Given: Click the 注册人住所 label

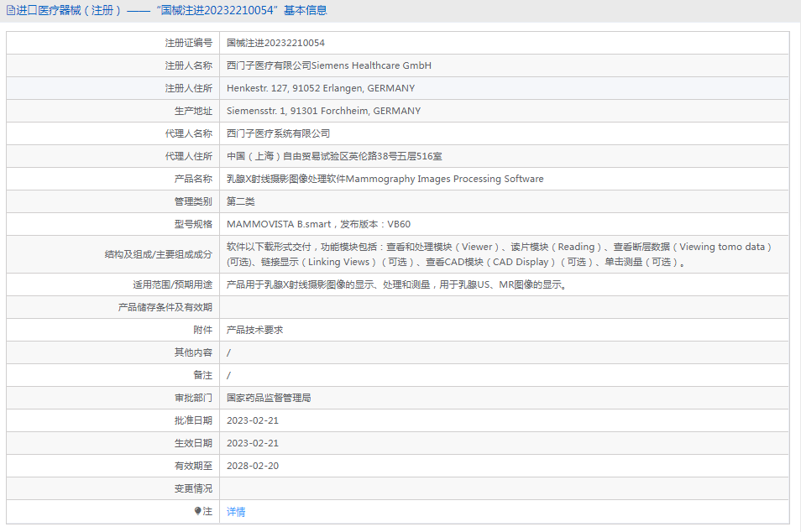Looking at the screenshot, I should click(189, 88).
